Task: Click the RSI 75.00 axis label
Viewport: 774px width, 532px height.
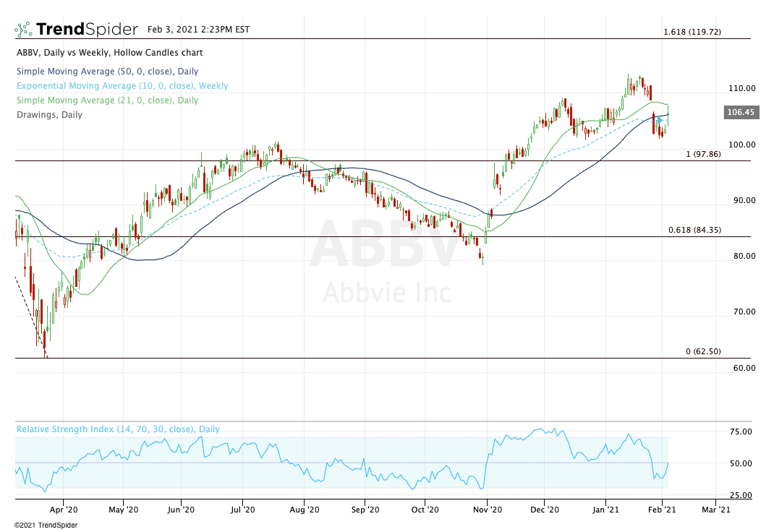Action: pos(741,432)
